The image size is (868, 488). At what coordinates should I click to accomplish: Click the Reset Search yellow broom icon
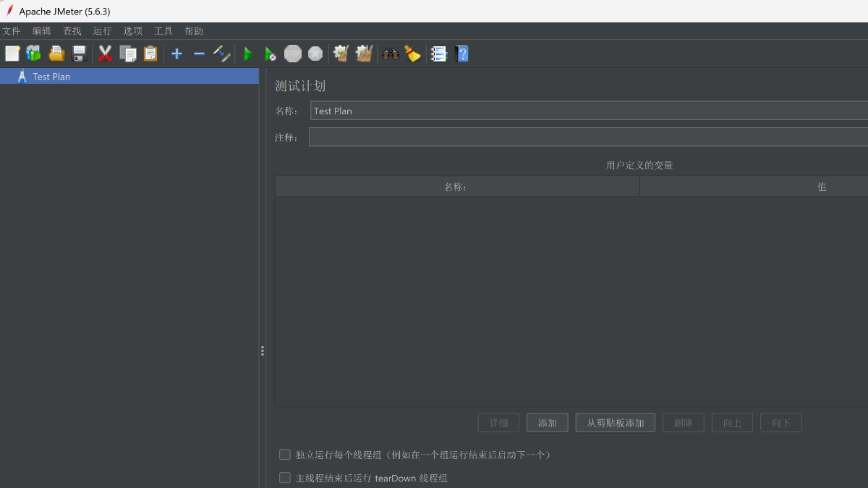[413, 53]
